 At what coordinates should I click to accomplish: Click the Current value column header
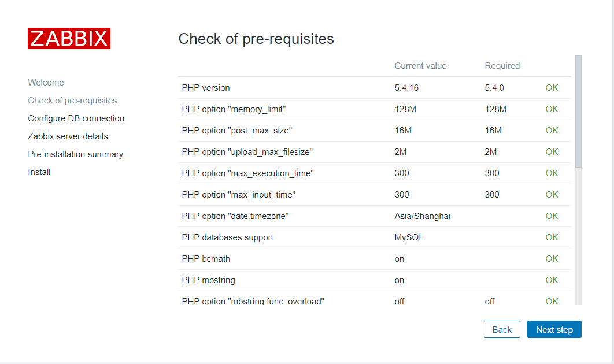[x=420, y=66]
